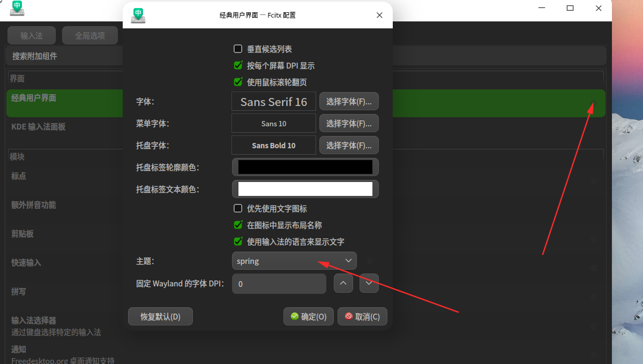The height and width of the screenshot is (364, 643).
Task: Decrease the Wayland font DPI value
Action: coord(369,284)
